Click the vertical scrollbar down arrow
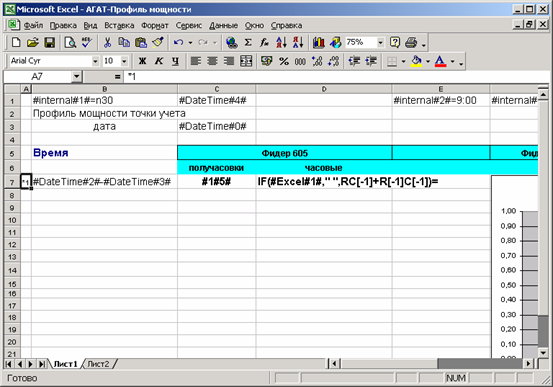553x387 pixels. pyautogui.click(x=543, y=352)
